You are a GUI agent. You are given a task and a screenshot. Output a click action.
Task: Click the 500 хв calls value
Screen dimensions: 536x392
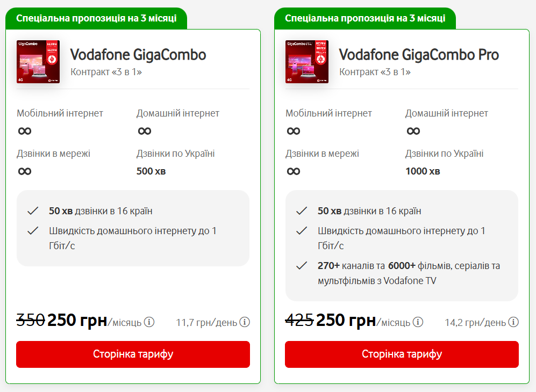click(151, 171)
